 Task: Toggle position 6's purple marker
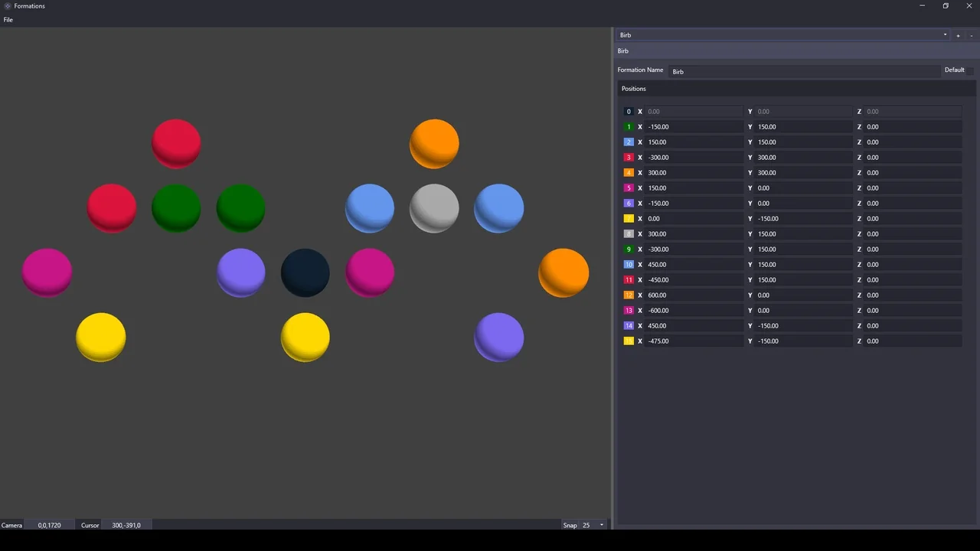click(629, 203)
